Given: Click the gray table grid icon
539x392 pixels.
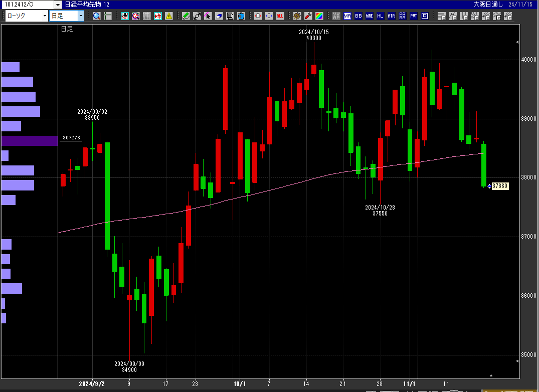Looking at the screenshot, I should pos(147,16).
